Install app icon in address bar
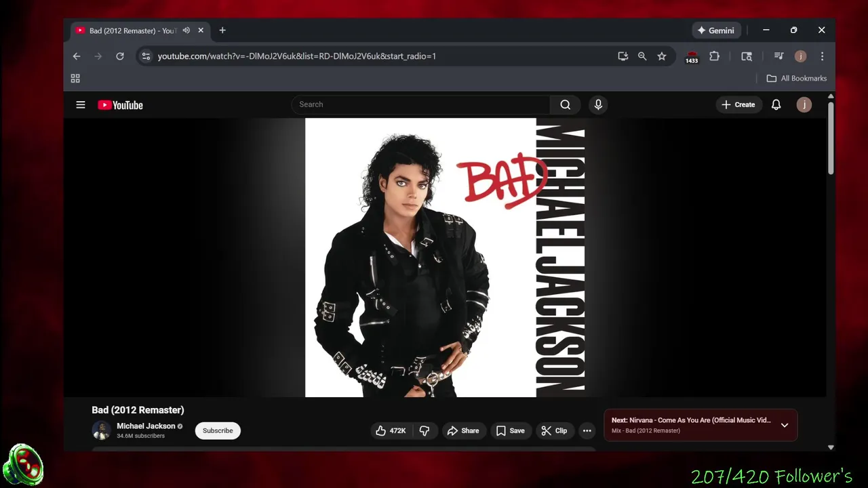Image resolution: width=868 pixels, height=488 pixels. click(x=623, y=56)
